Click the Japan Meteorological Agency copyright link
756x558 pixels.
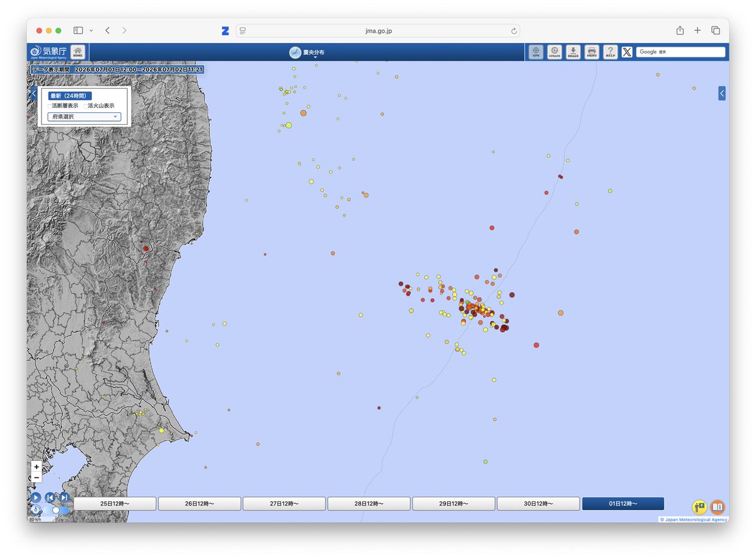[x=694, y=520]
